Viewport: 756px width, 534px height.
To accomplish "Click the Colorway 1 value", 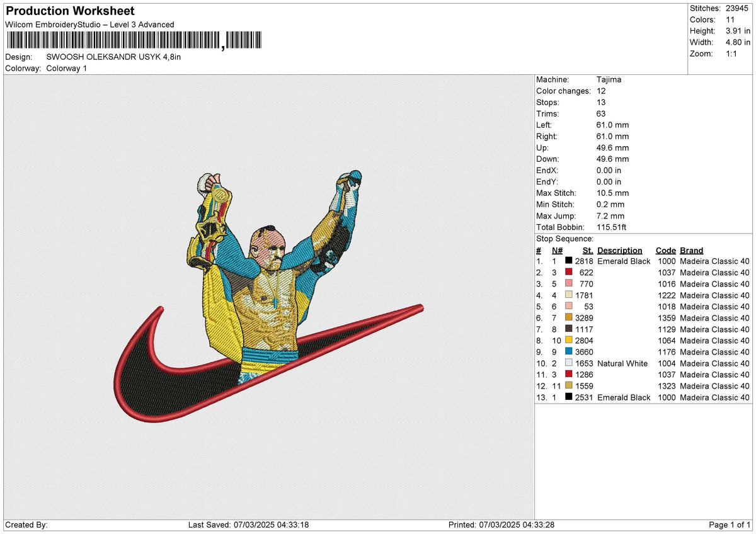I will 67,68.
